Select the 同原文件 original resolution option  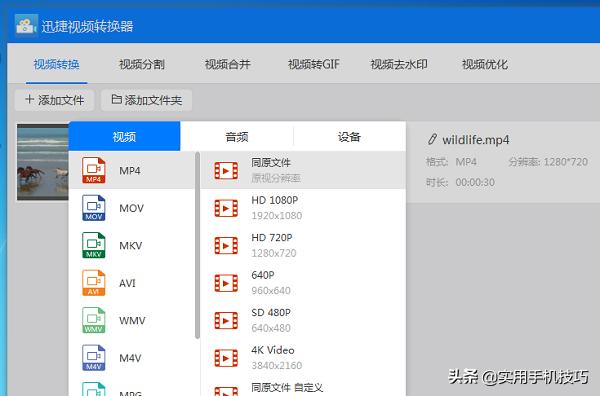click(x=303, y=170)
